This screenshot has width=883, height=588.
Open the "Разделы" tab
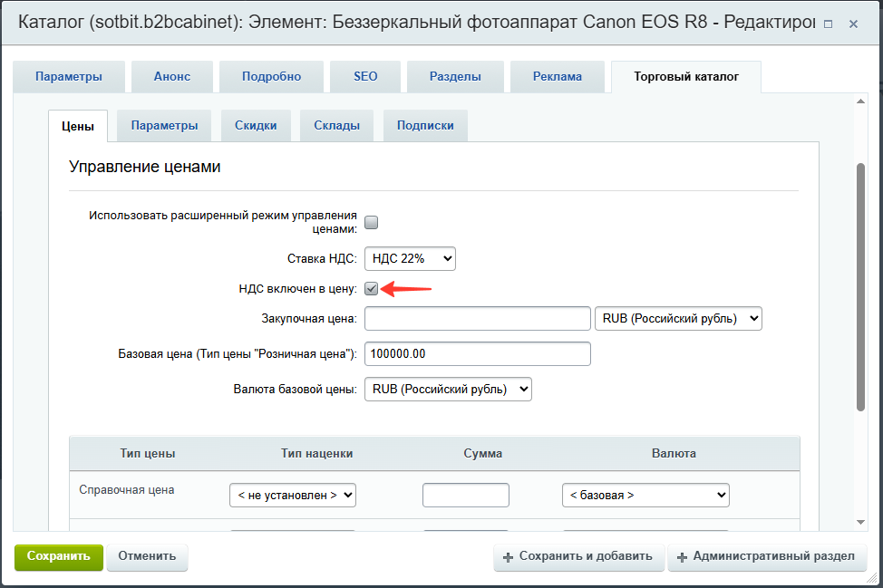click(x=456, y=76)
